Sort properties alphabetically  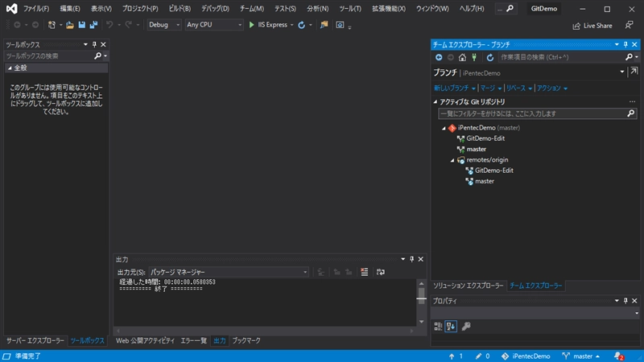[x=451, y=327]
